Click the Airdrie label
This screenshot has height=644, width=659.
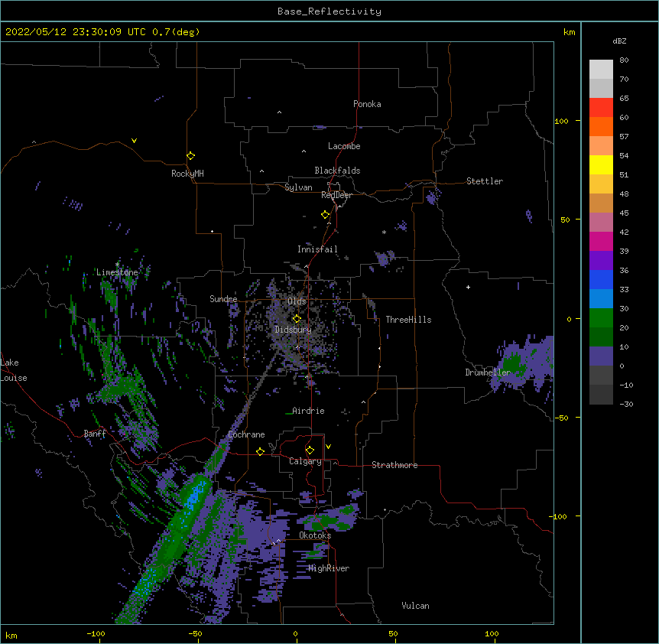coord(309,411)
